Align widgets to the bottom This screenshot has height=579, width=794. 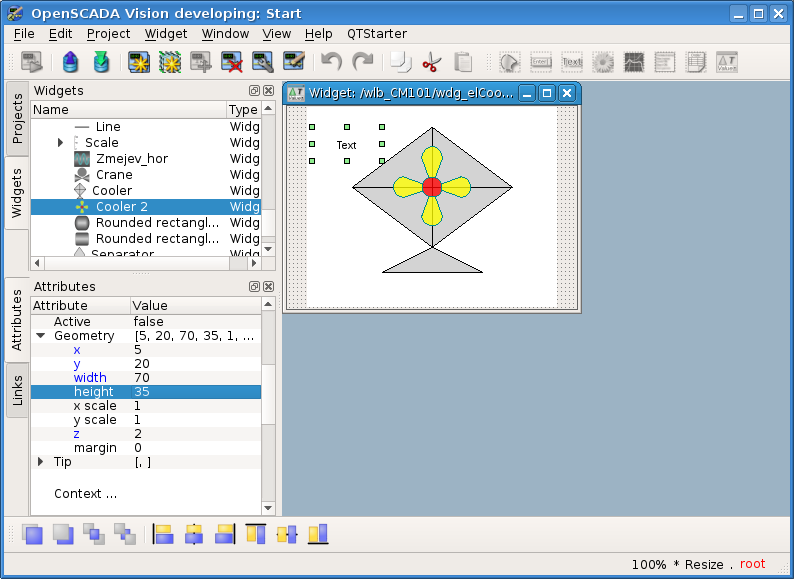point(318,534)
